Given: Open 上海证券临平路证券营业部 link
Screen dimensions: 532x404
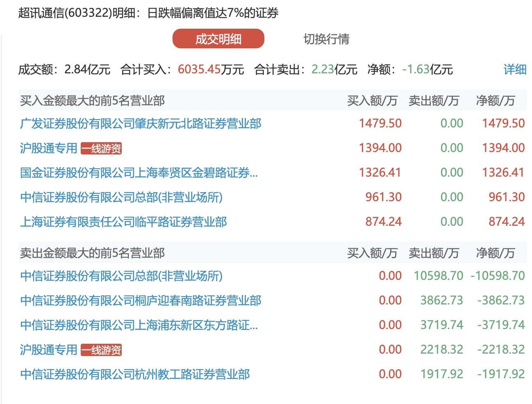Looking at the screenshot, I should [123, 222].
